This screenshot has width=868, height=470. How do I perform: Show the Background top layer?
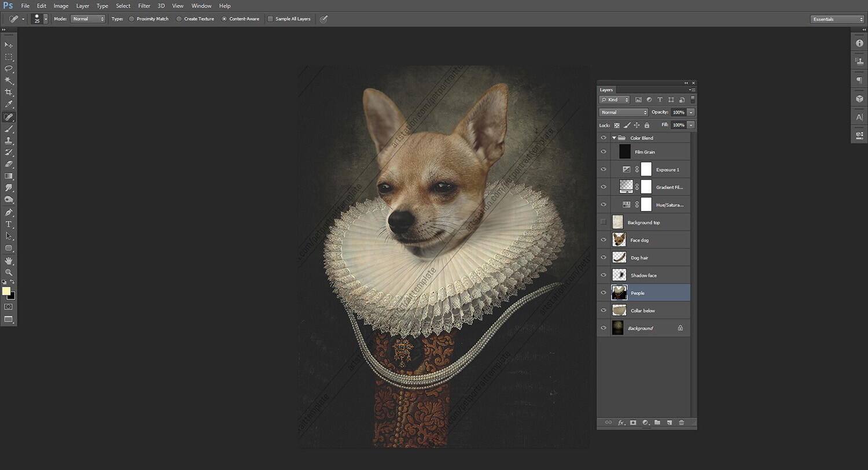pyautogui.click(x=604, y=221)
